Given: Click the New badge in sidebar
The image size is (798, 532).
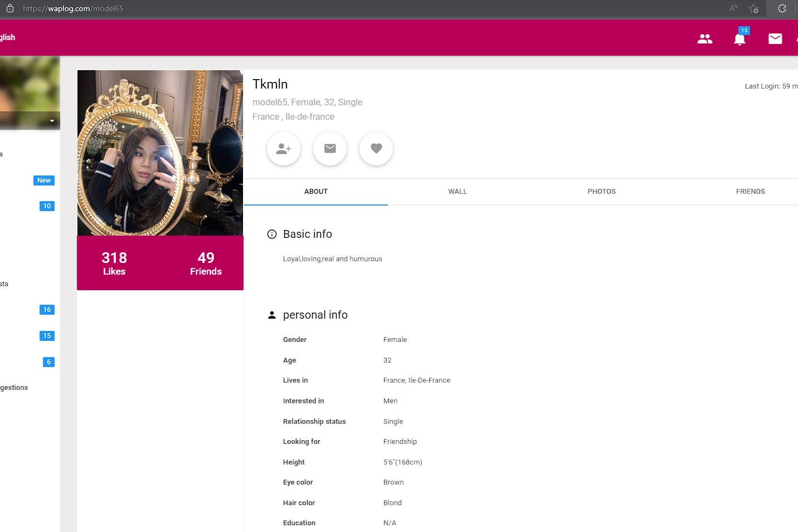Looking at the screenshot, I should click(44, 180).
